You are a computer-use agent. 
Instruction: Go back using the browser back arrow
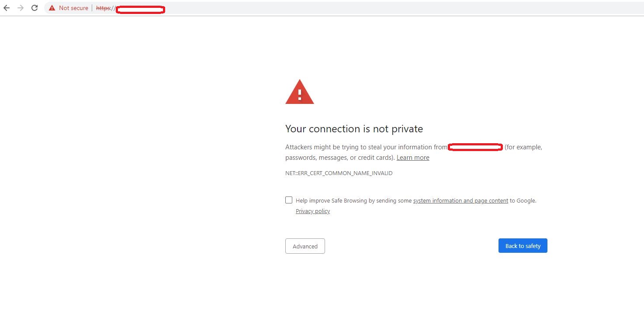[x=7, y=8]
